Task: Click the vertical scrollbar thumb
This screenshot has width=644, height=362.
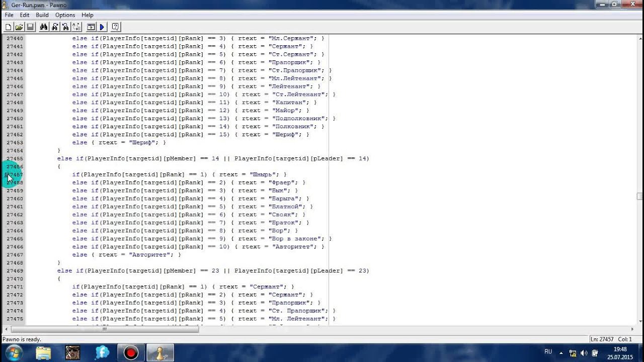Action: tap(639, 197)
